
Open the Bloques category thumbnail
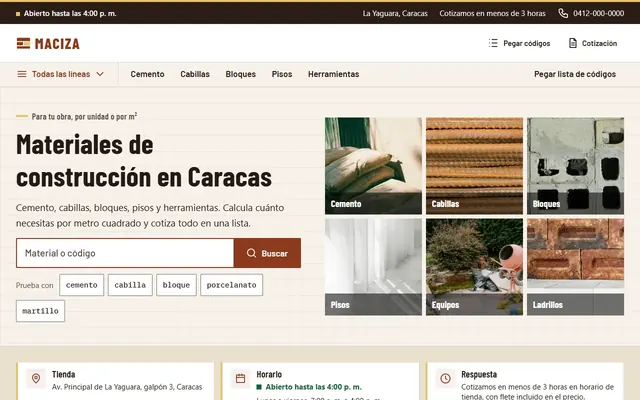click(x=575, y=166)
